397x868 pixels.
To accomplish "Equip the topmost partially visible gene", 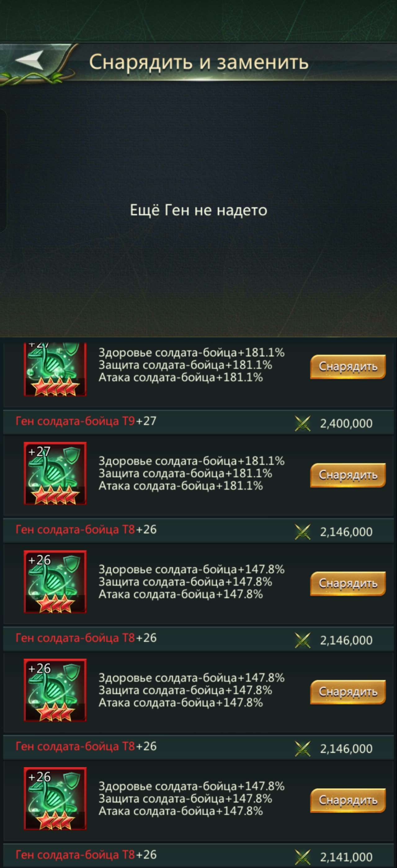I will pos(348,367).
